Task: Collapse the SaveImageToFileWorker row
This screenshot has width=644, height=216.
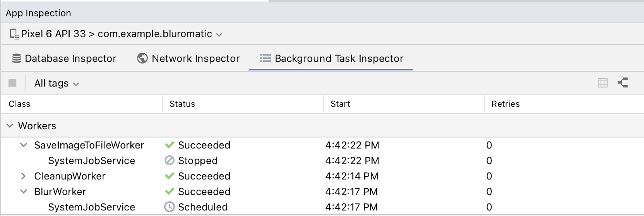Action: click(24, 145)
